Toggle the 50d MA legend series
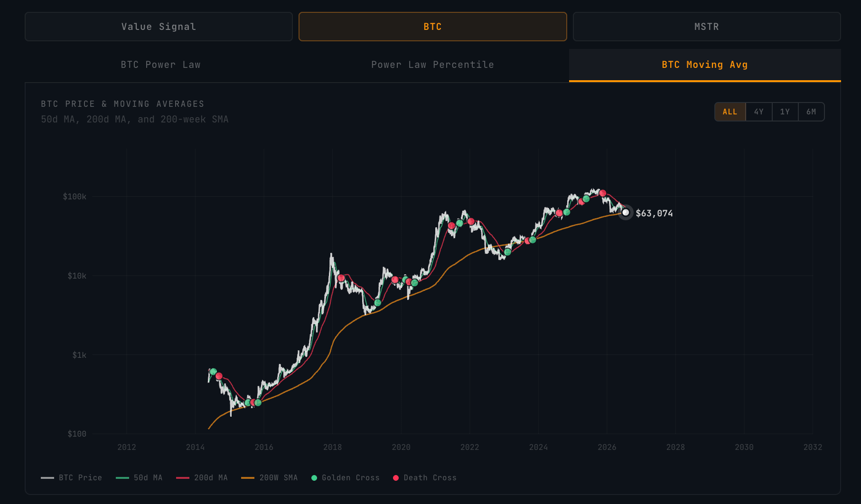 (x=139, y=478)
